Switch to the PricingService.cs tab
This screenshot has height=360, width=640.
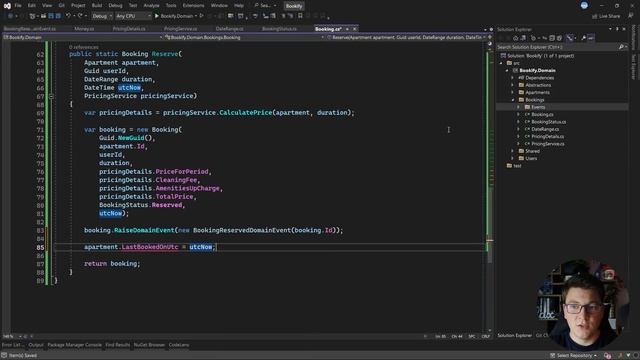click(x=180, y=29)
